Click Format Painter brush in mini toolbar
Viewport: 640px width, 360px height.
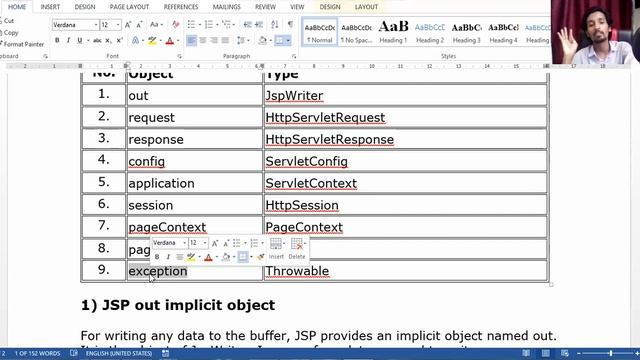(260, 257)
